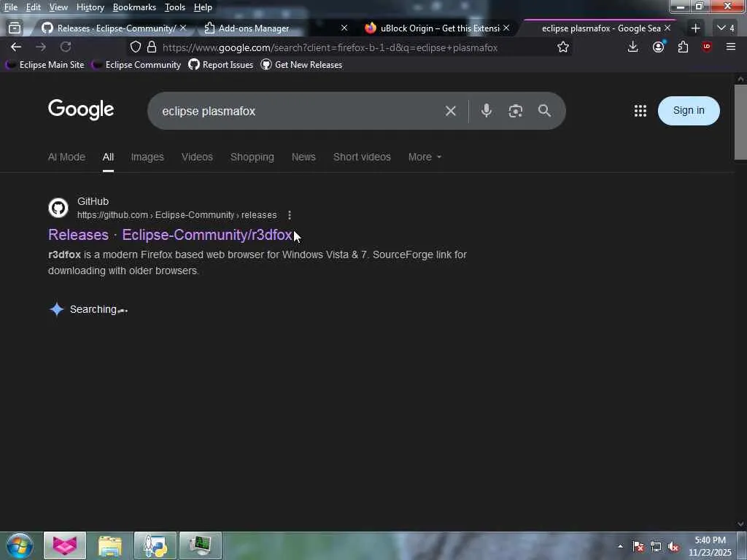Open File Explorer from the taskbar

click(x=110, y=545)
